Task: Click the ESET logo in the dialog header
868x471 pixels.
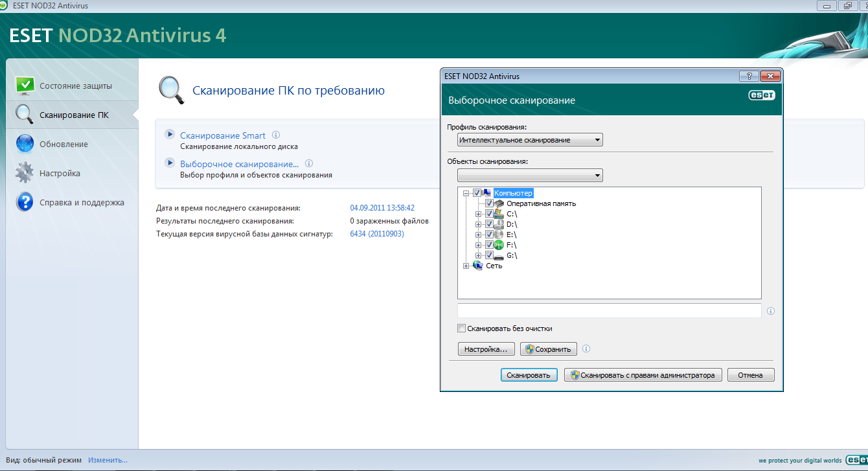Action: click(762, 95)
